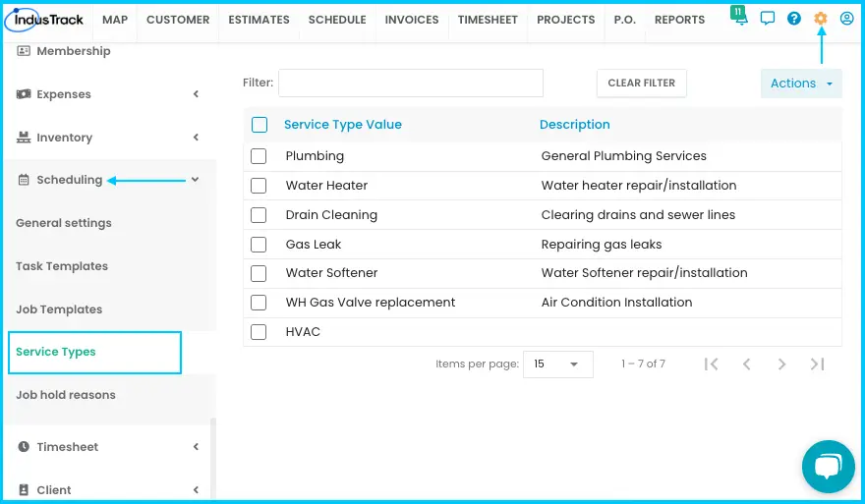
Task: Open the items per page dropdown
Action: [x=557, y=364]
